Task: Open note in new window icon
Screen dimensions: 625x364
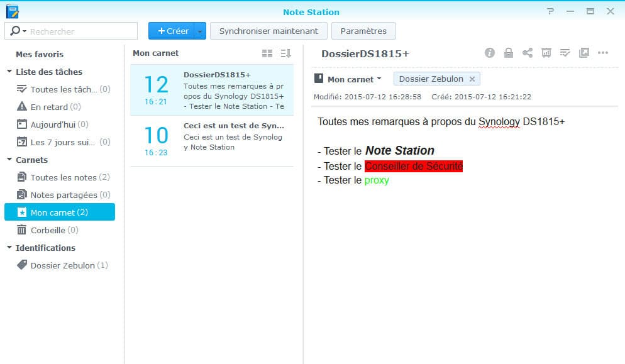Action: click(x=584, y=53)
